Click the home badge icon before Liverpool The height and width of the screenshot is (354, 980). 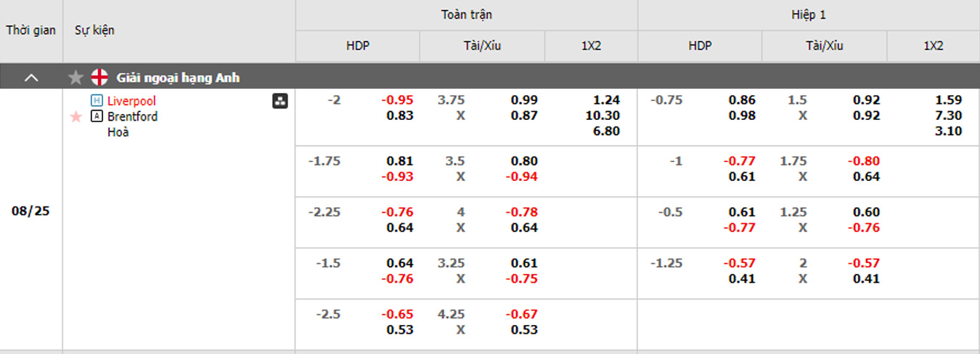pyautogui.click(x=97, y=100)
